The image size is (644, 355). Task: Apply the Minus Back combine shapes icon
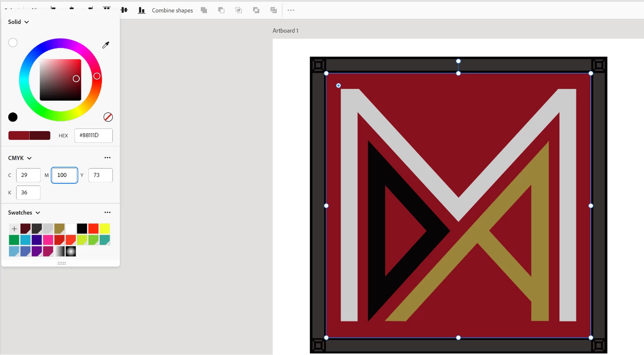click(274, 10)
